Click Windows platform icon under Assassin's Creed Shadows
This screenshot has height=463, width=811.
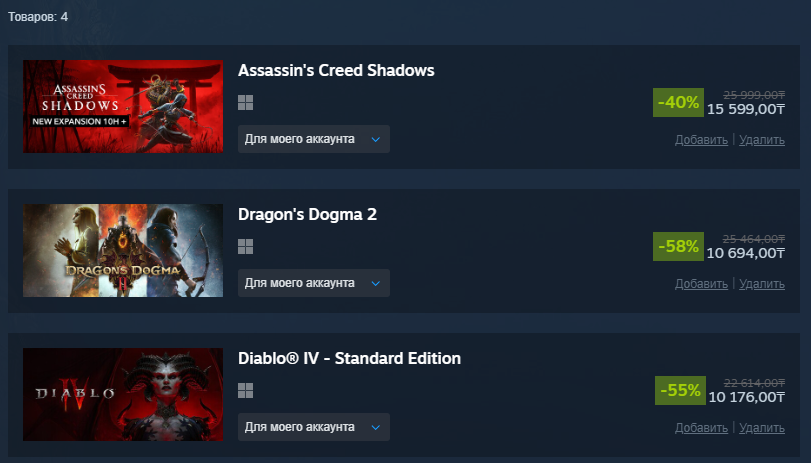[x=246, y=102]
